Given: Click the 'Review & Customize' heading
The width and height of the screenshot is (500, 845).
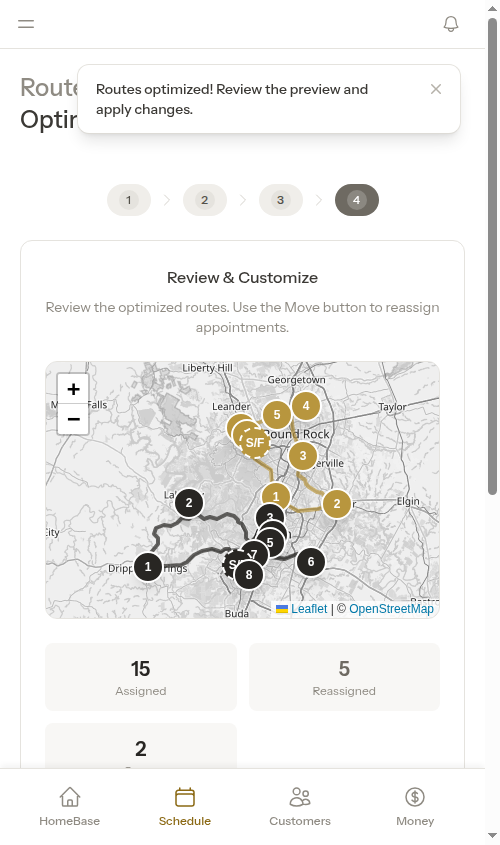Looking at the screenshot, I should click(242, 278).
